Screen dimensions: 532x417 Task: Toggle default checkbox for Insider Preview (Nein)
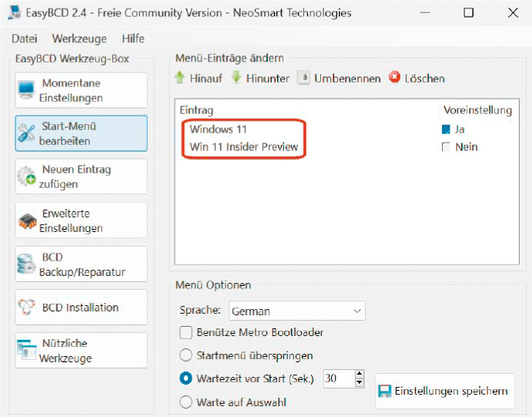446,147
